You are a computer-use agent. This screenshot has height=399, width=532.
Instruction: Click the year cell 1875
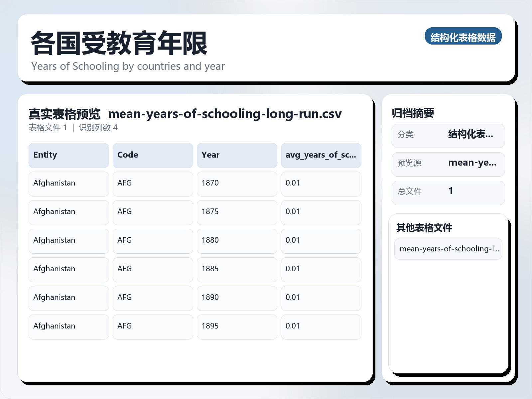(237, 212)
